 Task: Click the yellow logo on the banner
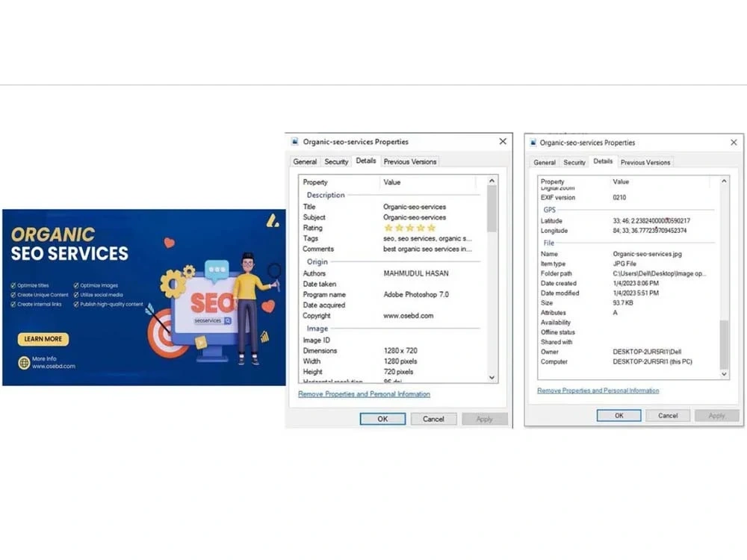coord(273,220)
